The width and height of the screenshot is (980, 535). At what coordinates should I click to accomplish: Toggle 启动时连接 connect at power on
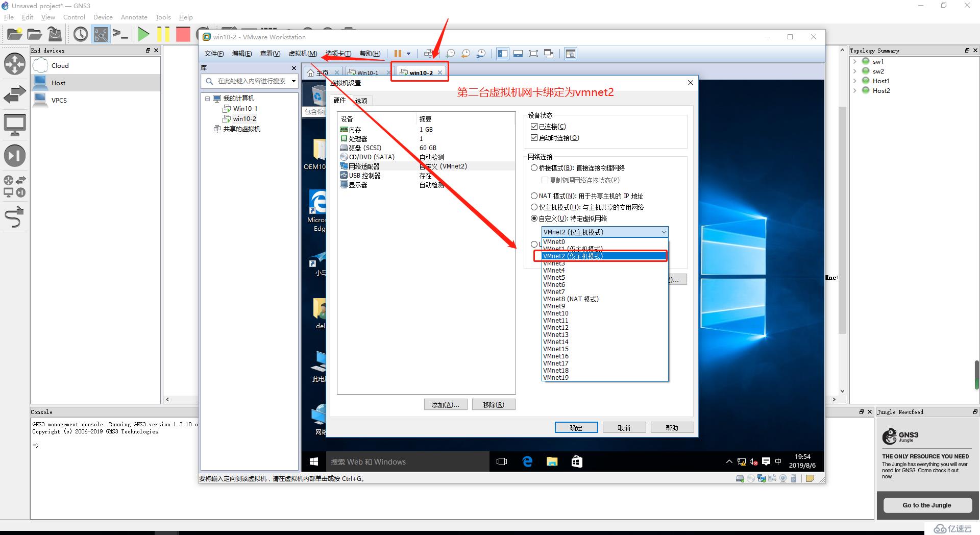coord(534,138)
